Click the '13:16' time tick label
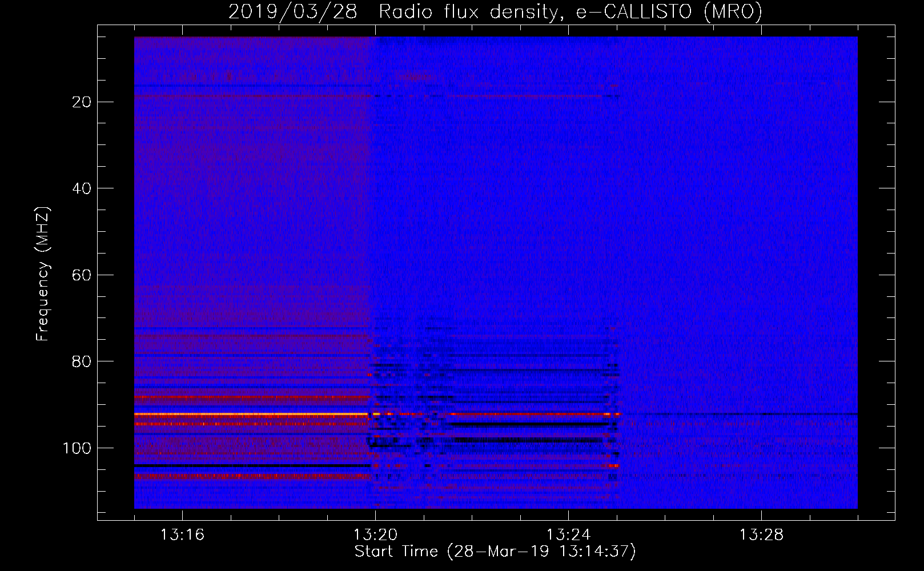 click(x=182, y=535)
